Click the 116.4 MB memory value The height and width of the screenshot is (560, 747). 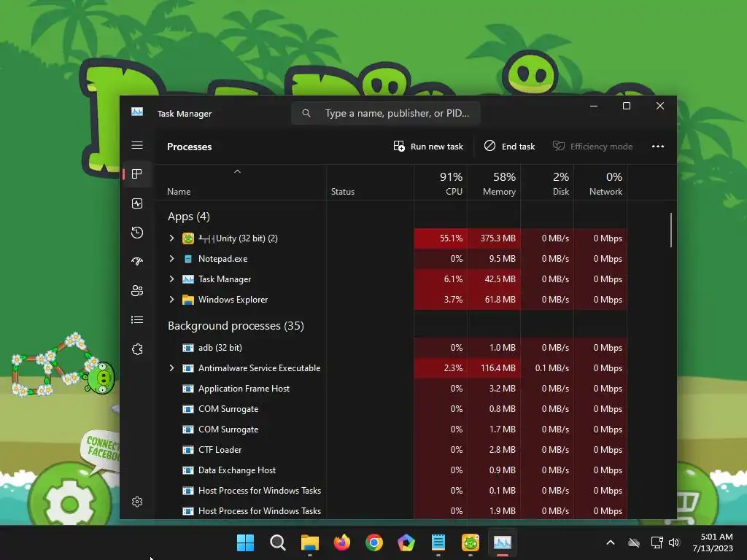point(498,368)
